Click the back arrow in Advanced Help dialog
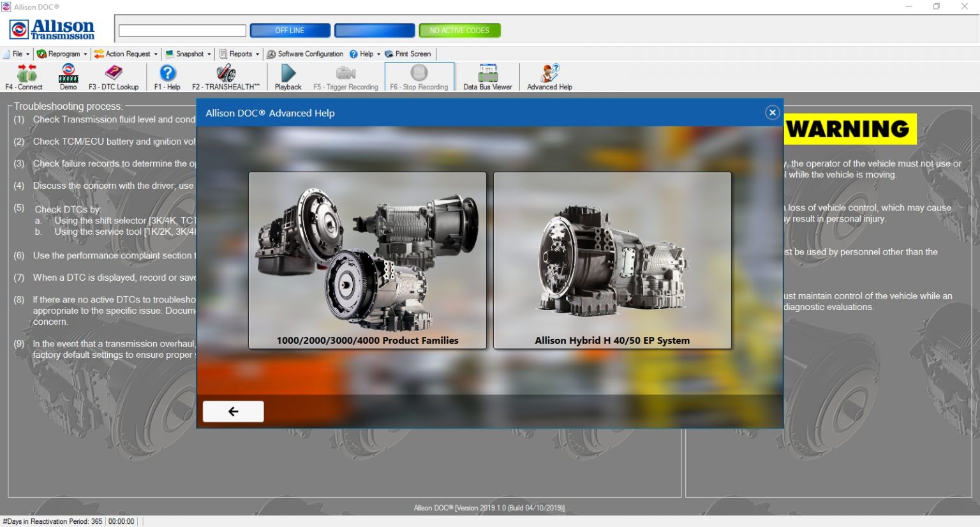This screenshot has height=527, width=980. click(x=233, y=411)
